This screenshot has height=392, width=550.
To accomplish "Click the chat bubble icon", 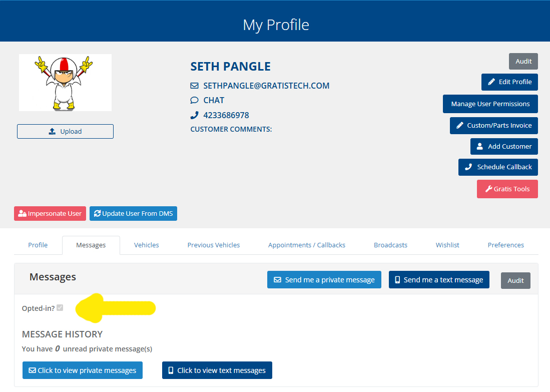I will click(195, 100).
